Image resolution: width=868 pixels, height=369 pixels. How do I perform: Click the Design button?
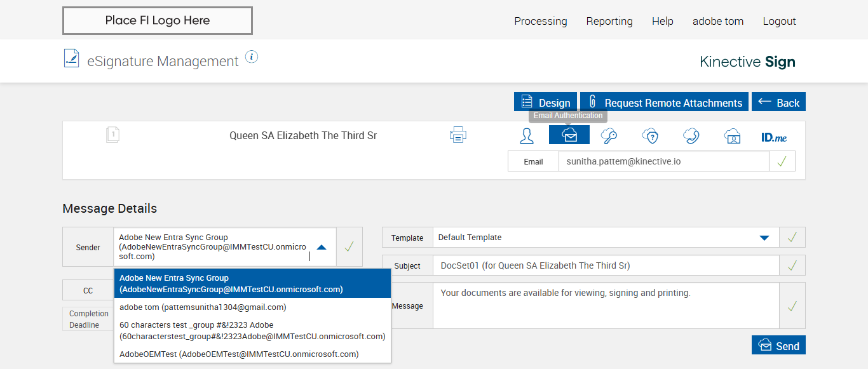(545, 102)
